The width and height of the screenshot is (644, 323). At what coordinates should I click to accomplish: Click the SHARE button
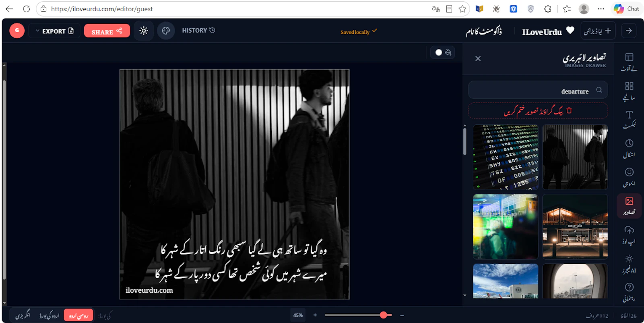click(107, 31)
